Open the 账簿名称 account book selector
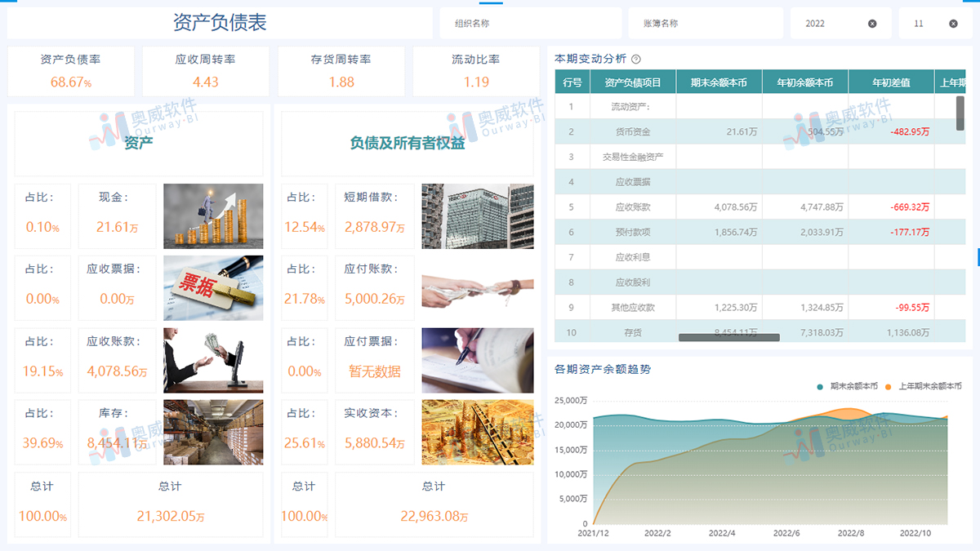 (x=706, y=23)
